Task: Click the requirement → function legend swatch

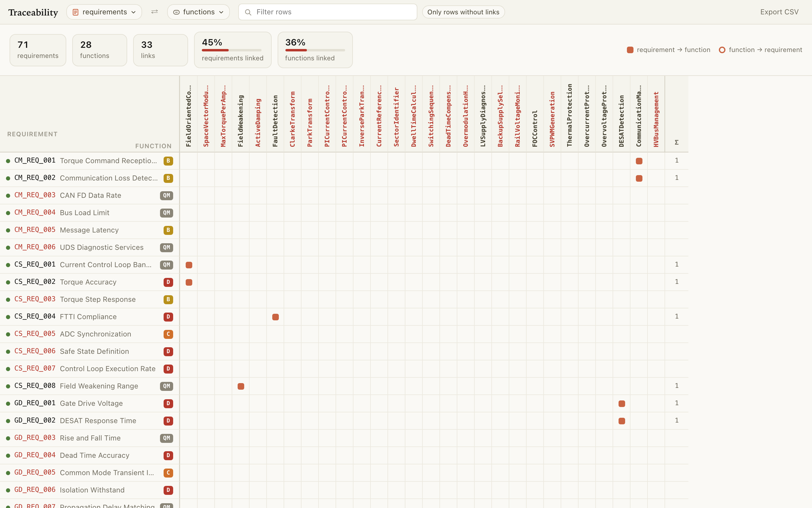Action: click(630, 50)
